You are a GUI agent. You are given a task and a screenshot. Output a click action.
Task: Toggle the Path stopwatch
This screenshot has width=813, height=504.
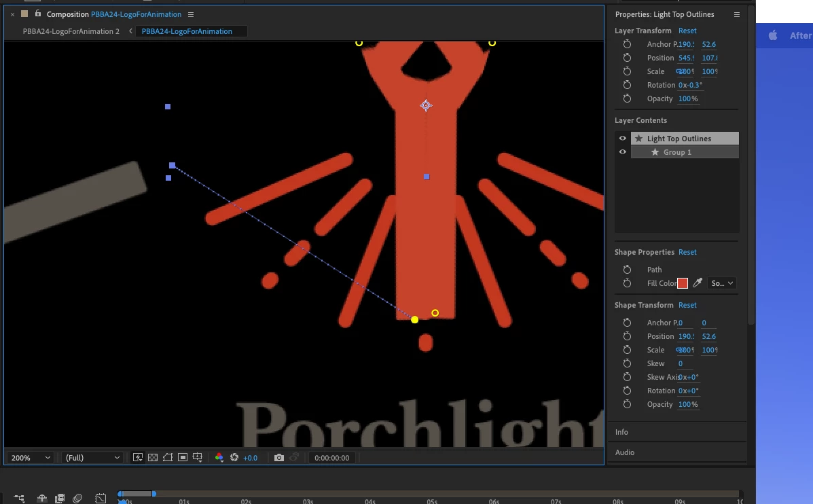627,270
